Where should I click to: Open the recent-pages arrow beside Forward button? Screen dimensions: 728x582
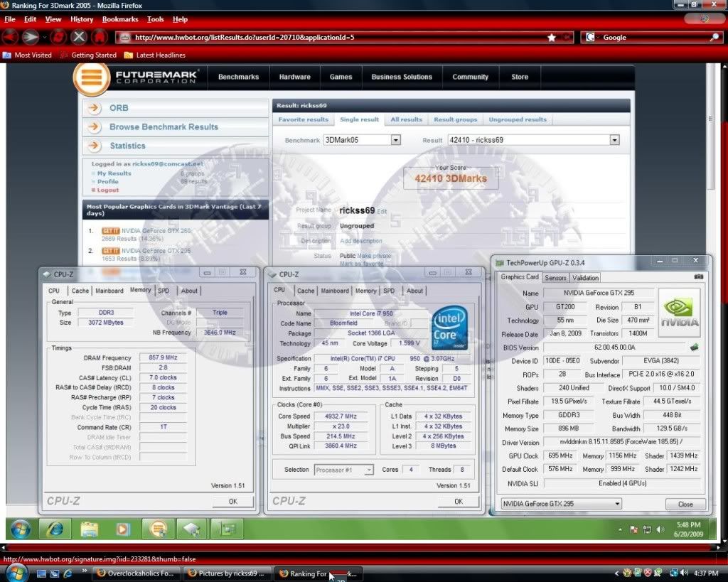click(x=45, y=37)
